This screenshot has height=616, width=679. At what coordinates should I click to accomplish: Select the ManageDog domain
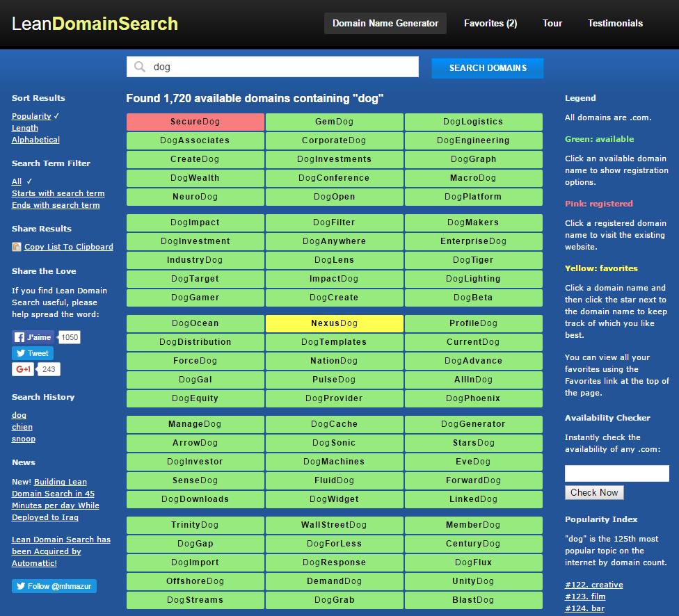coord(195,424)
